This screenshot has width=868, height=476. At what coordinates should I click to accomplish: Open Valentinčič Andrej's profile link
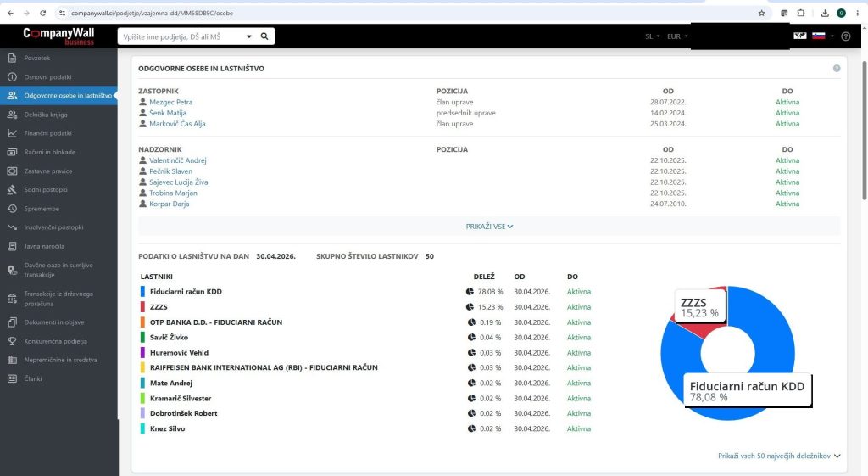(x=178, y=160)
